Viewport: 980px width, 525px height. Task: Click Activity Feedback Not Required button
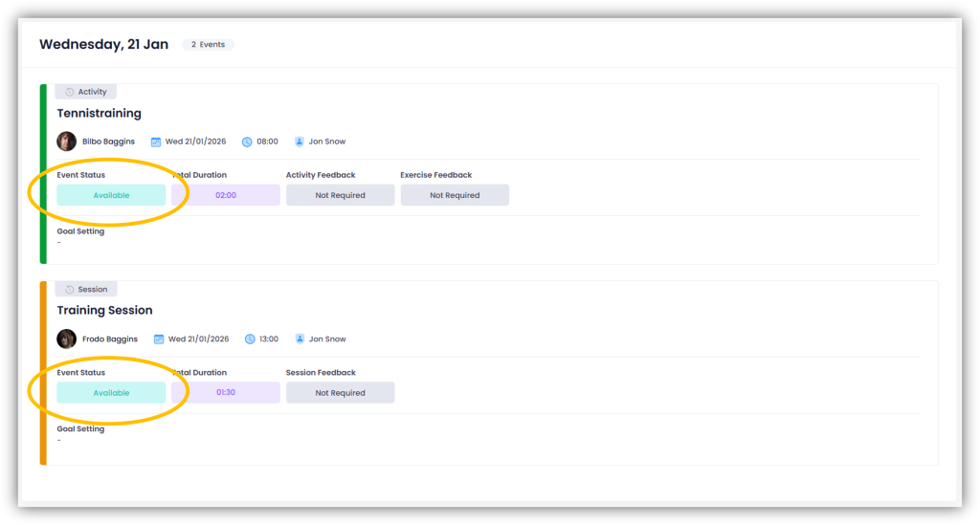click(x=340, y=195)
